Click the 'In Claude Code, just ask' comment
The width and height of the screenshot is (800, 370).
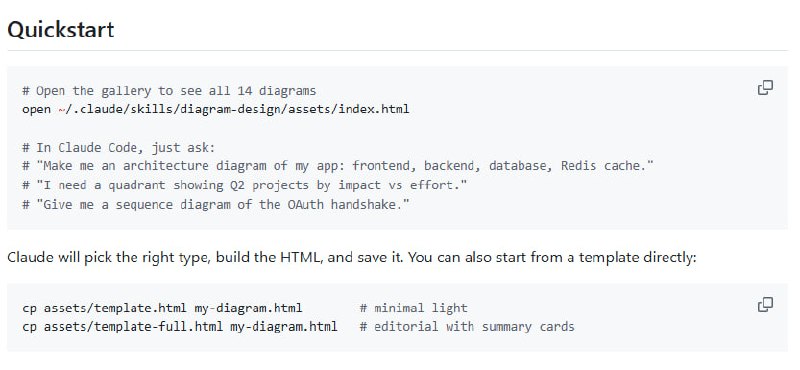coord(119,148)
